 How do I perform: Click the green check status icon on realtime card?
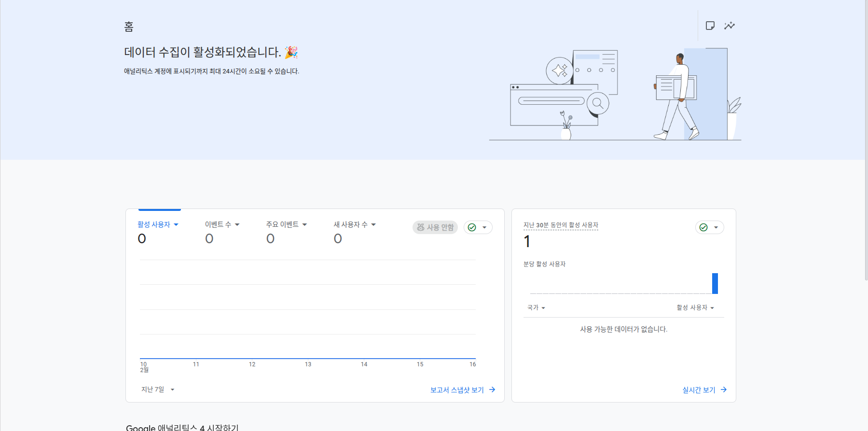point(704,227)
